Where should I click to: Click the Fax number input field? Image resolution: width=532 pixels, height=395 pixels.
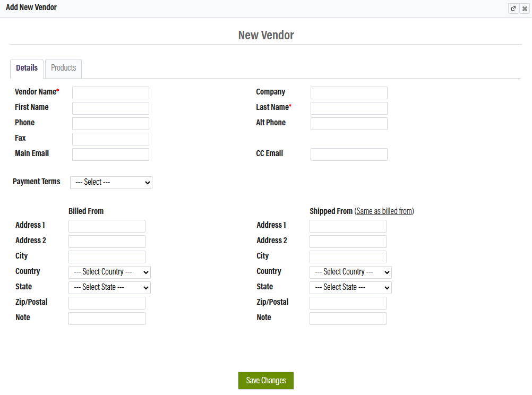click(x=110, y=139)
